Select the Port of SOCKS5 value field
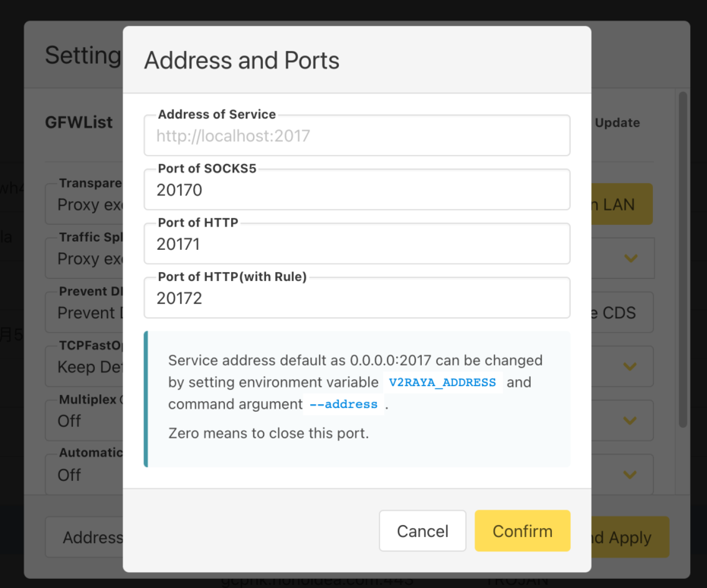 357,189
